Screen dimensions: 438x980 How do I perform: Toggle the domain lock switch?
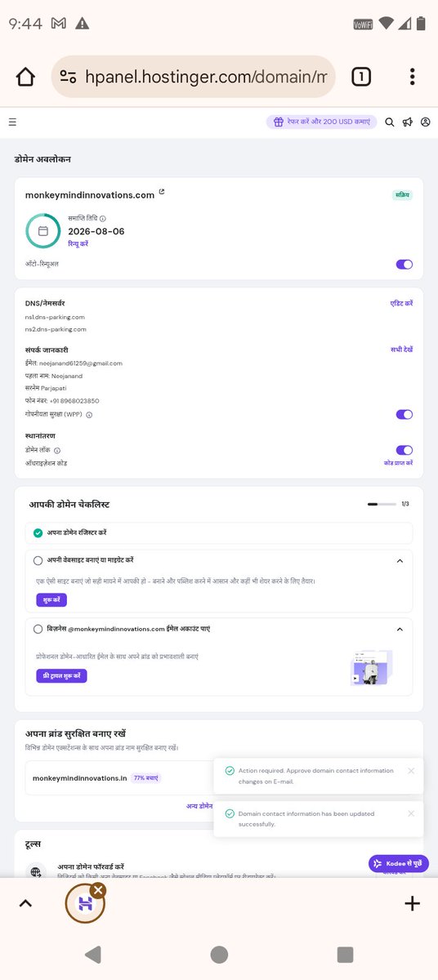click(x=404, y=450)
